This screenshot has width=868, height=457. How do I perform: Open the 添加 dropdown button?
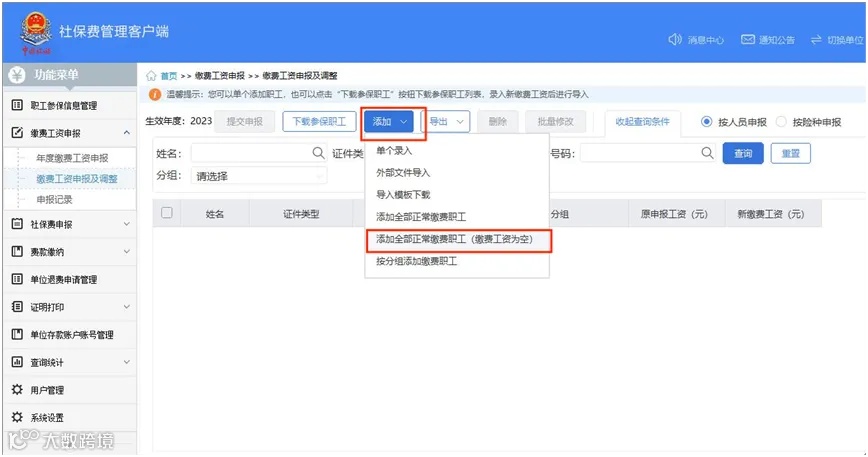point(389,122)
